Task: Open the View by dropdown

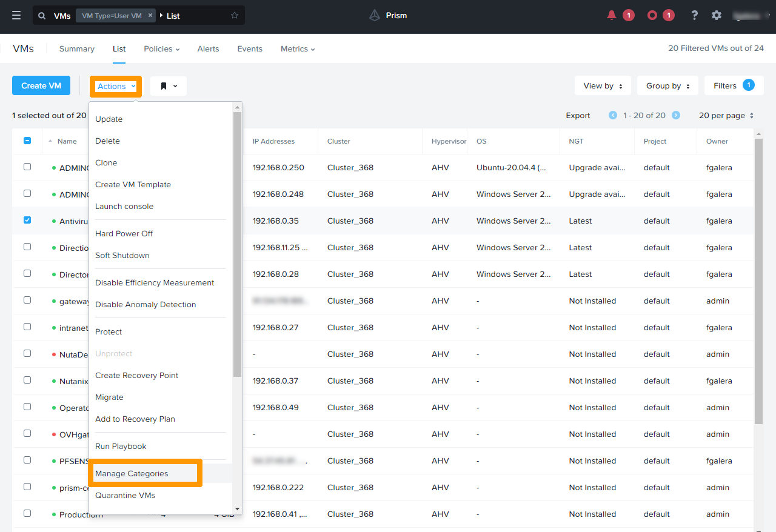Action: point(602,85)
